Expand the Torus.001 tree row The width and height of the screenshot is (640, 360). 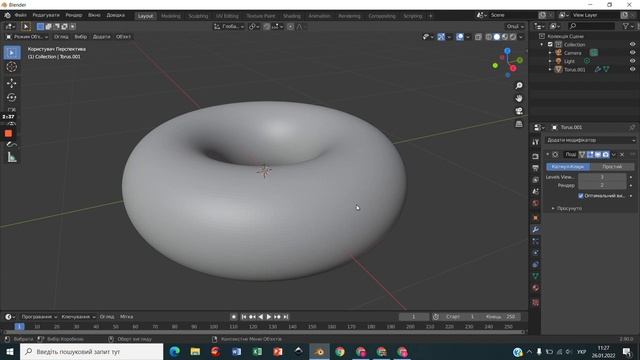click(550, 70)
